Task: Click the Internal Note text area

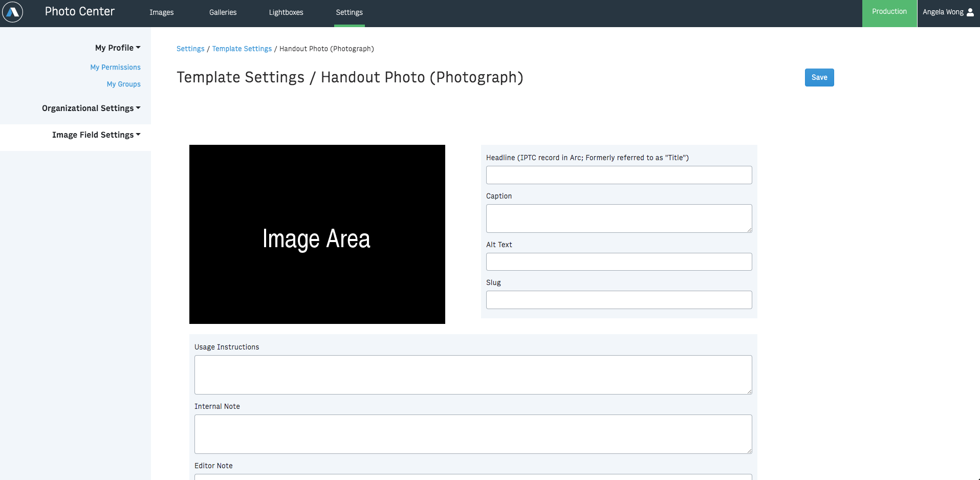Action: coord(473,434)
